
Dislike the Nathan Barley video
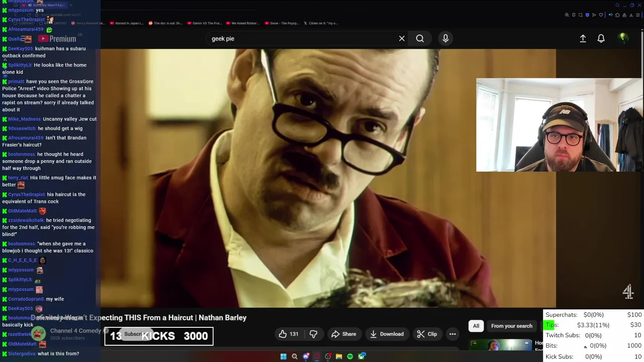[313, 334]
